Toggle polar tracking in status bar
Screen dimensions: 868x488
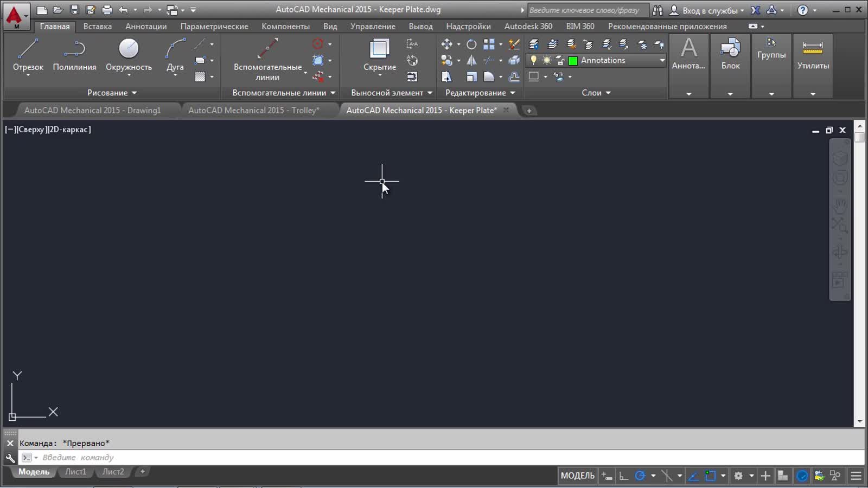(640, 476)
